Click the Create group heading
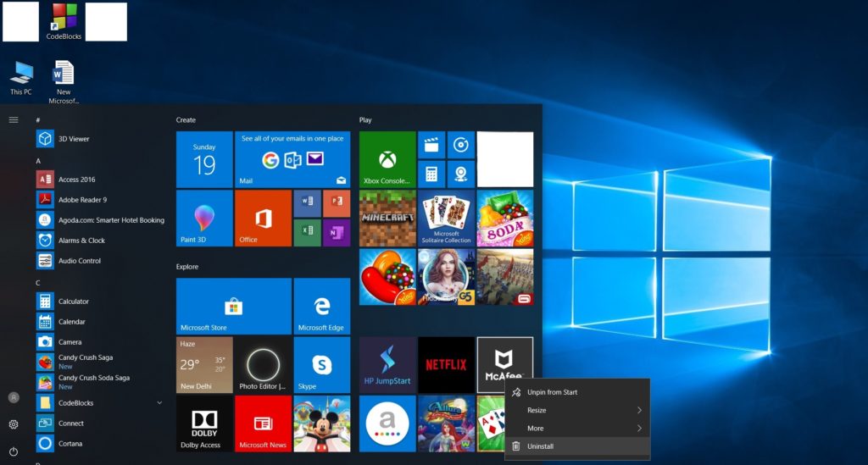Screen dimensions: 868x465 (186, 120)
